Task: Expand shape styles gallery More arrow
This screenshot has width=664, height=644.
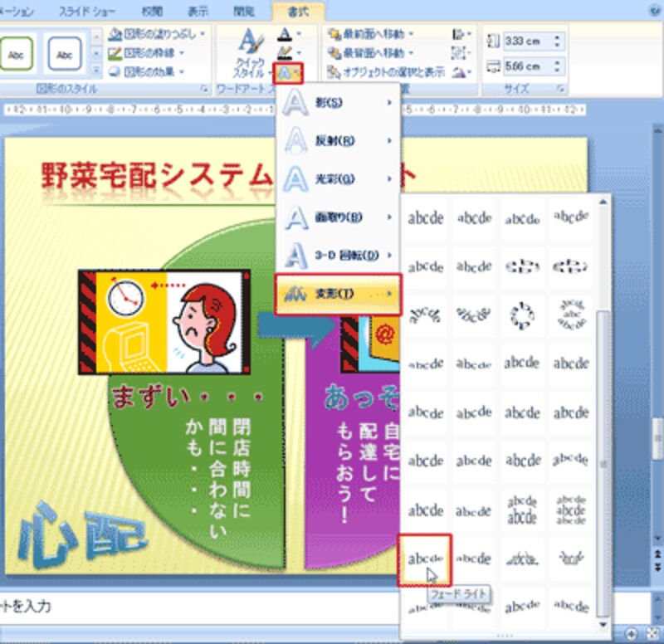Action: click(x=96, y=71)
